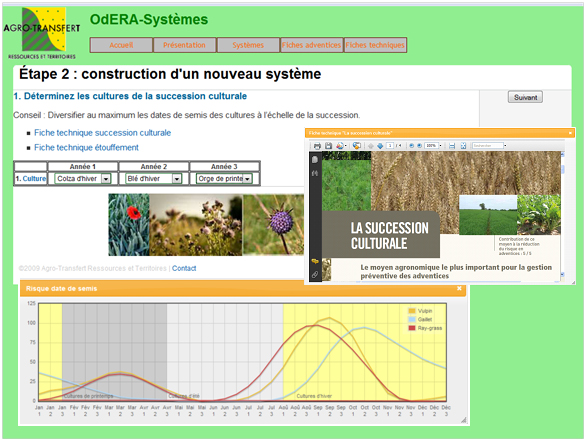The image size is (586, 441).
Task: Click the 'Risque date de semis' panel title
Action: click(x=61, y=289)
